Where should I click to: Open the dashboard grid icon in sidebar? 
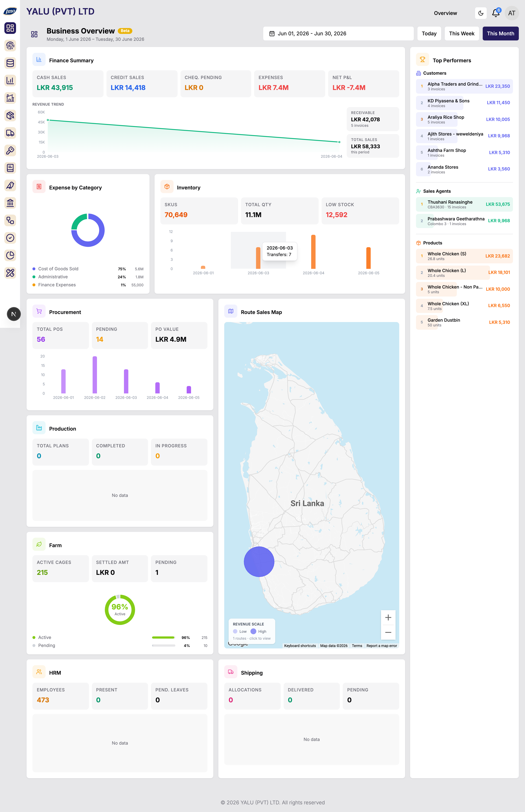tap(10, 28)
